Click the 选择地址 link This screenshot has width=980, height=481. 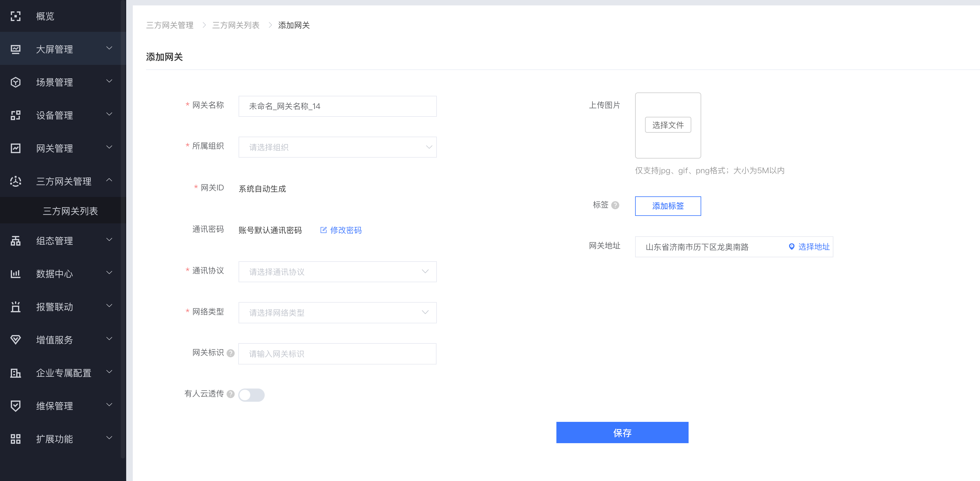814,247
